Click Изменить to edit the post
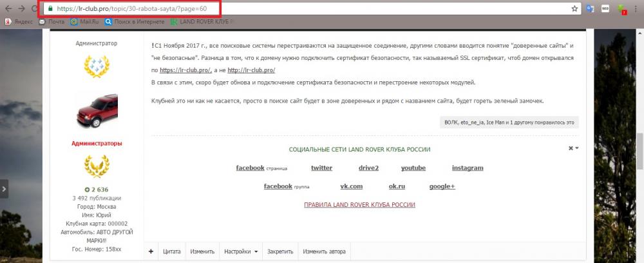The image size is (644, 263). tap(202, 251)
